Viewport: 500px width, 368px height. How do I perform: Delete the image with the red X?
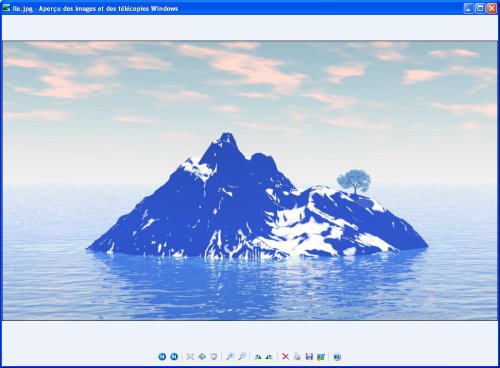pyautogui.click(x=285, y=357)
